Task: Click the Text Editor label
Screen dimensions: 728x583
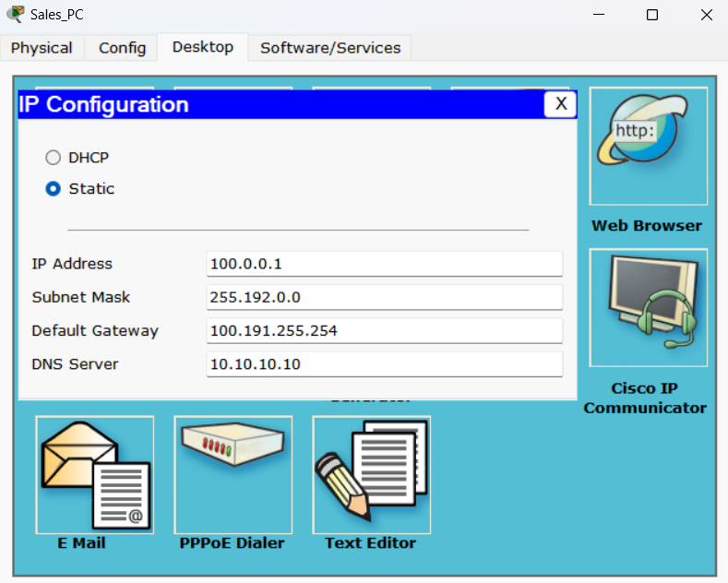Action: (x=370, y=542)
